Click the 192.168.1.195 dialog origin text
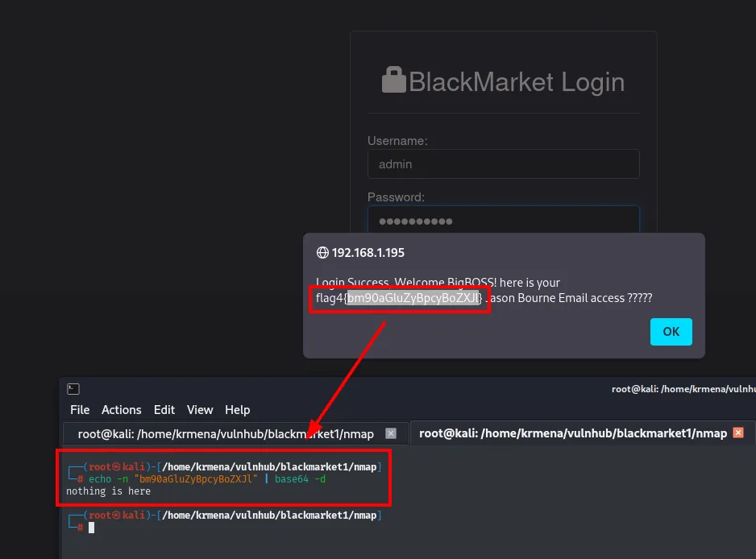The height and width of the screenshot is (559, 756). click(368, 252)
